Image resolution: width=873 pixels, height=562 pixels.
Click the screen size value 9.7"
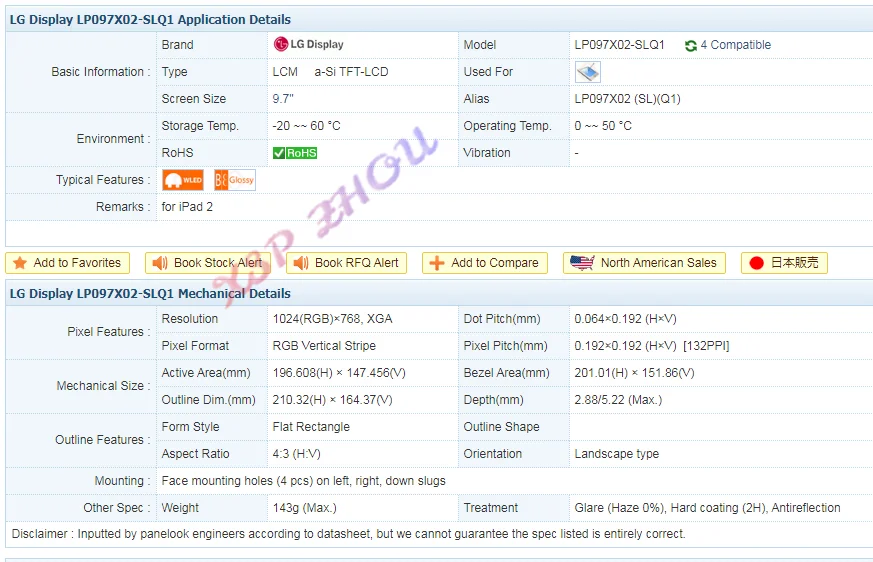pos(283,99)
